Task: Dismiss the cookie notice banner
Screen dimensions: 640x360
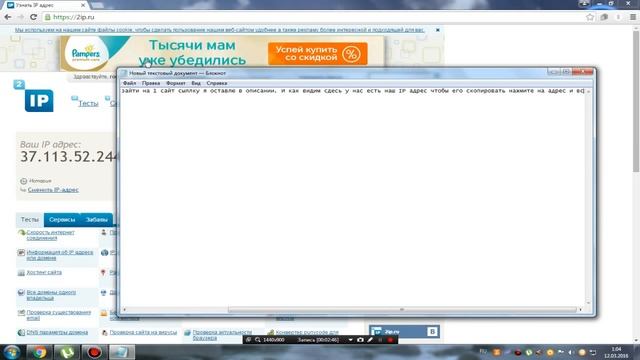Action: click(438, 30)
